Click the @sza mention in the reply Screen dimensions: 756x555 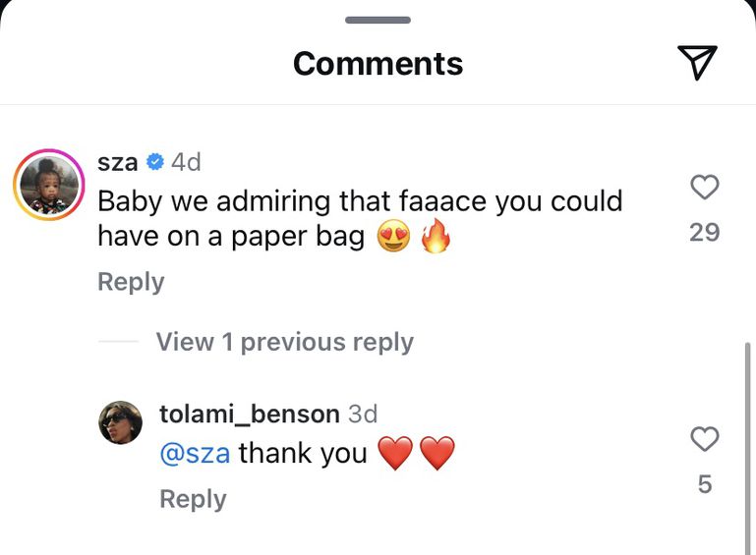coord(195,453)
